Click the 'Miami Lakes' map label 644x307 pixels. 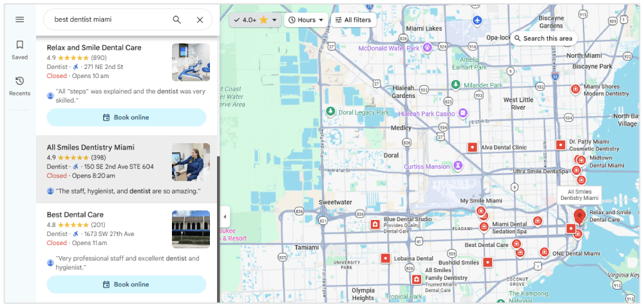(x=424, y=29)
